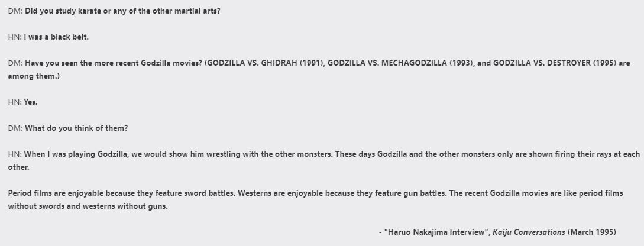Click the "HN: Yes." answer
The width and height of the screenshot is (644, 246).
(23, 102)
